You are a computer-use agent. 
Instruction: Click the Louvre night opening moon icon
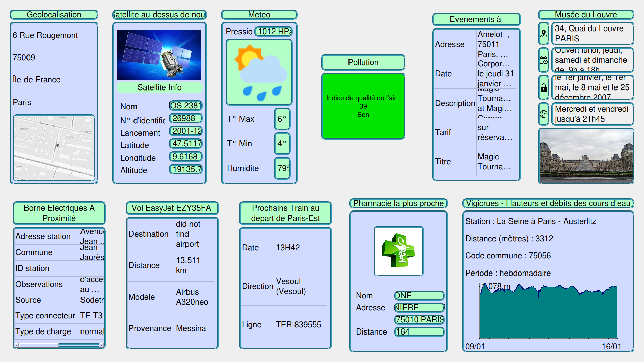click(543, 114)
